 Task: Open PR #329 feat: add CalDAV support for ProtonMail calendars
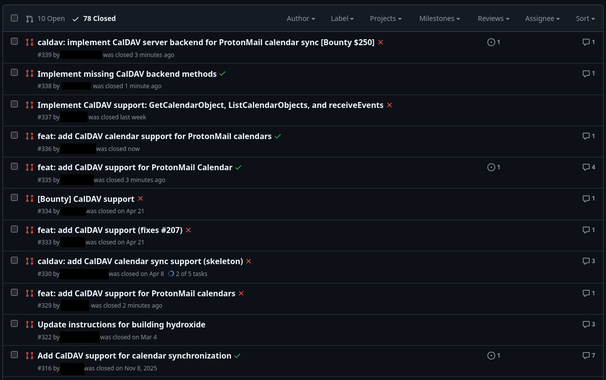click(x=136, y=293)
